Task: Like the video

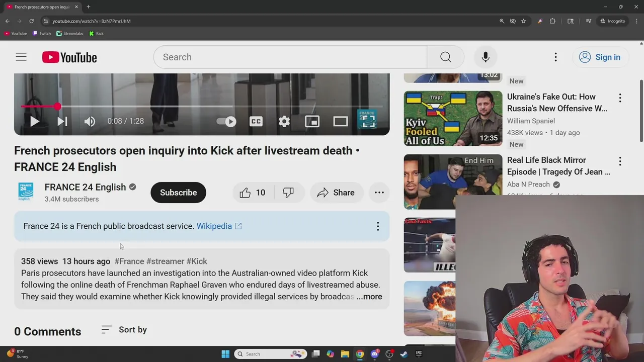Action: [x=253, y=193]
